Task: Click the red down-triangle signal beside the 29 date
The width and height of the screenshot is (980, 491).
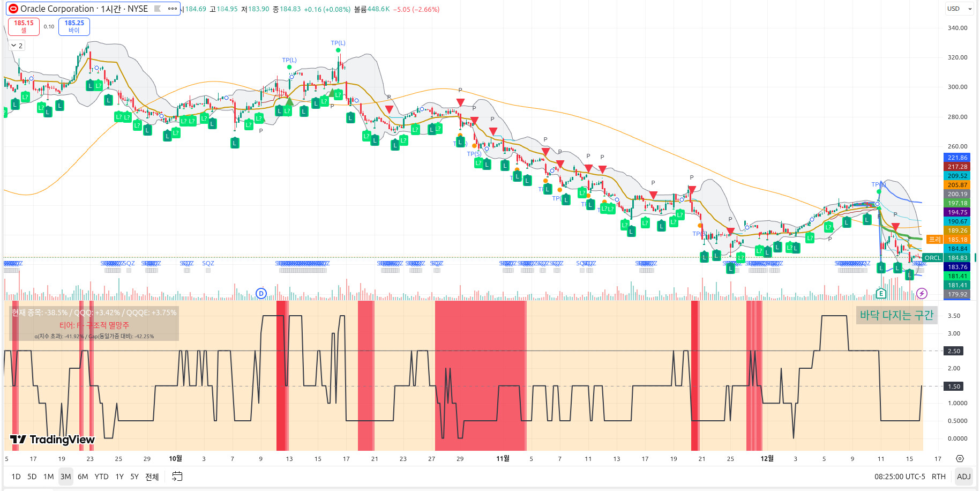Action: coord(461,102)
